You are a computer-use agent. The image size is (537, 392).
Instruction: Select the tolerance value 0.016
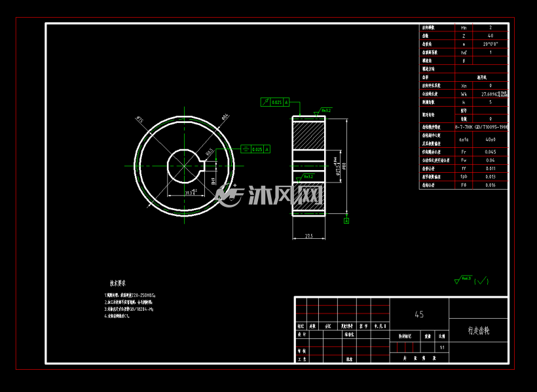491,185
